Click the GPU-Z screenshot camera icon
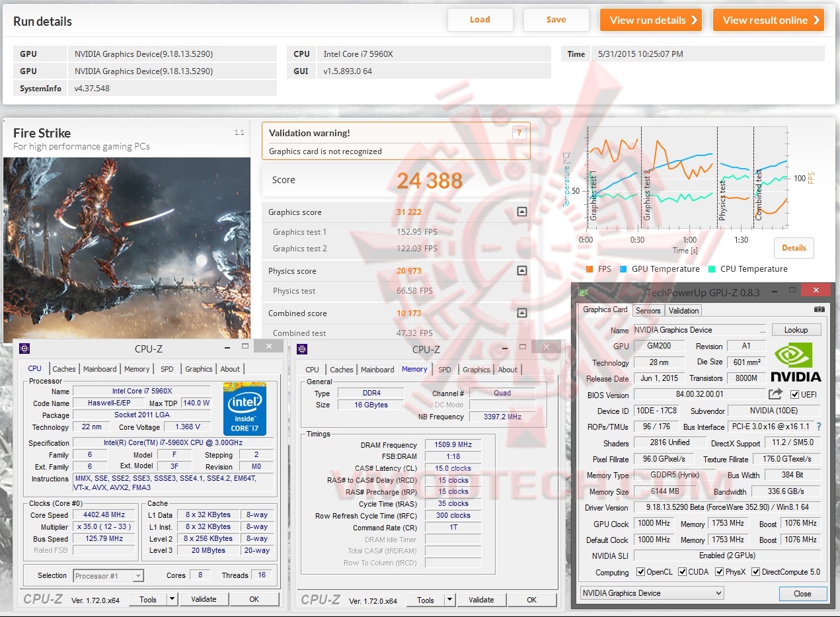Image resolution: width=840 pixels, height=617 pixels. click(819, 309)
